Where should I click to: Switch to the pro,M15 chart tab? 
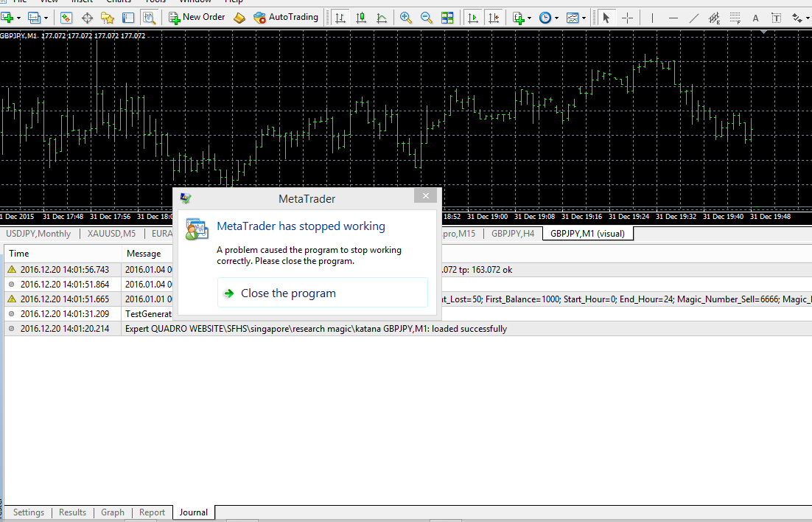(x=459, y=234)
